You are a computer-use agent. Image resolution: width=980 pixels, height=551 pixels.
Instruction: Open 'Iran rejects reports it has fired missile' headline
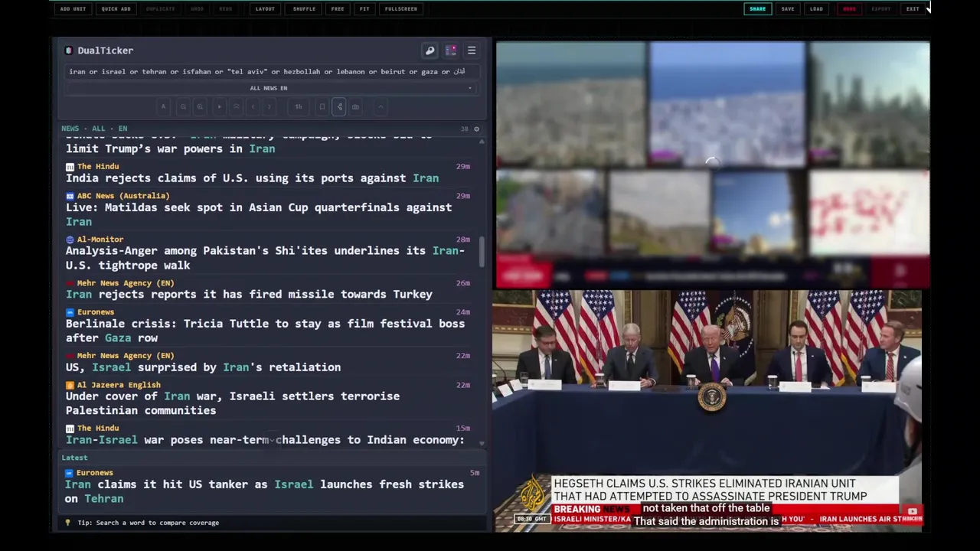point(249,295)
